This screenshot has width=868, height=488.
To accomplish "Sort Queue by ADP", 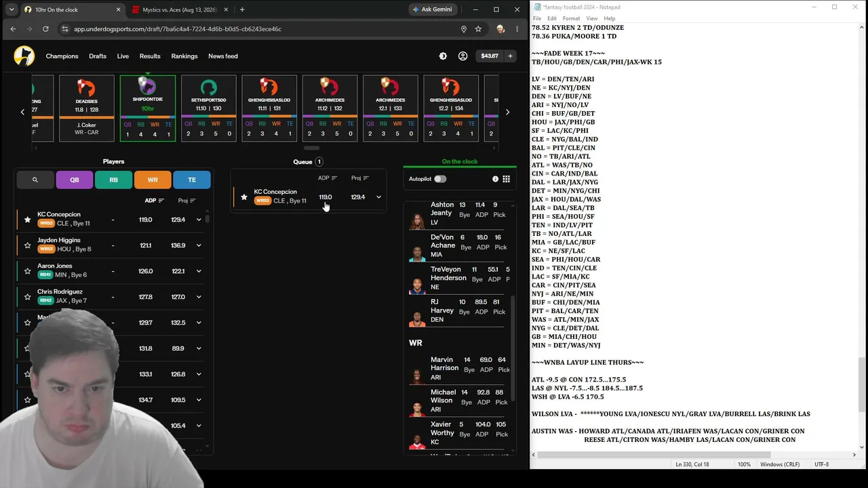I will pyautogui.click(x=328, y=178).
